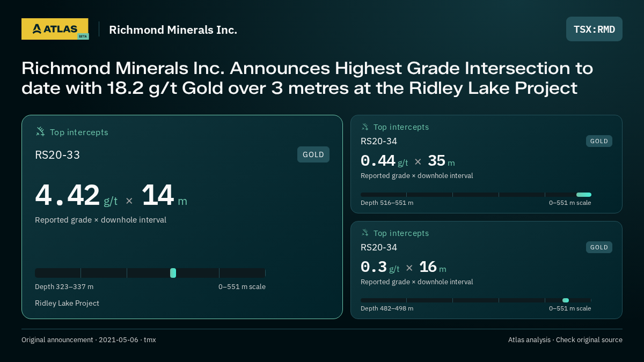Click the drill icon in 0.3 g/t card
This screenshot has width=644, height=362.
point(365,233)
